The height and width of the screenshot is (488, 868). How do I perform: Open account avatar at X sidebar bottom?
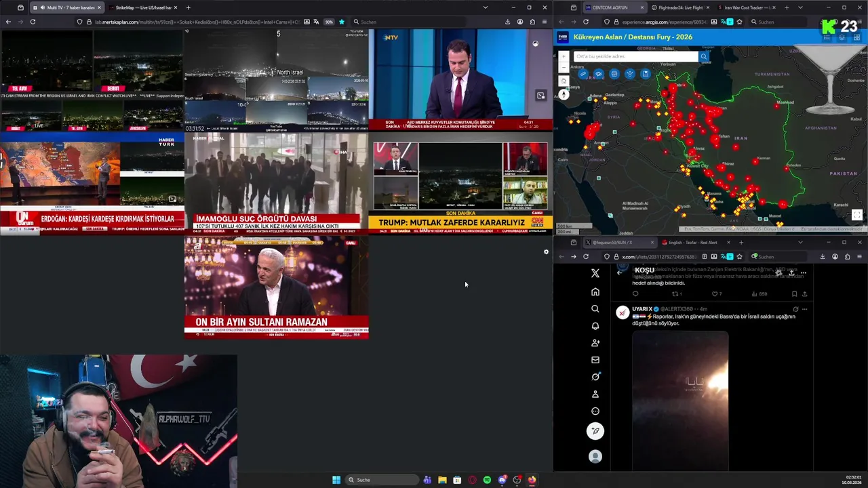pos(595,457)
